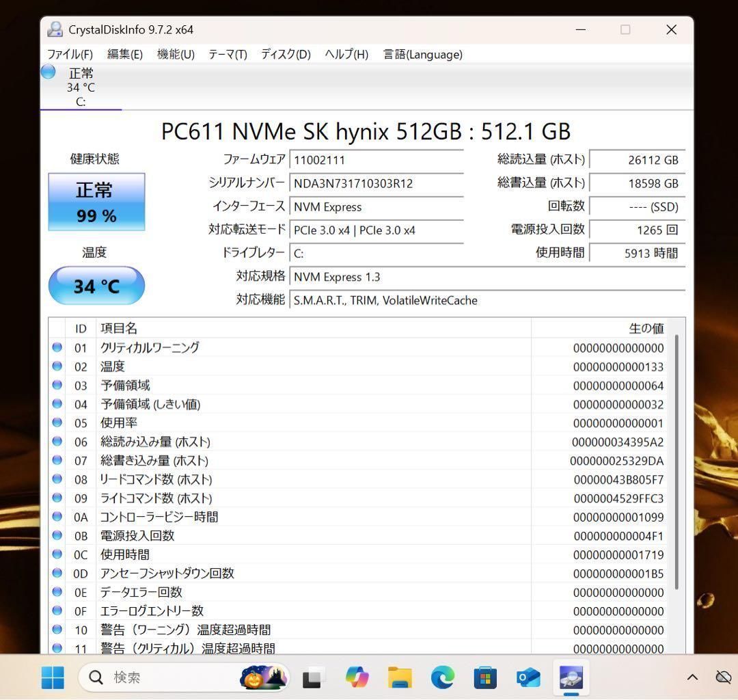
Task: Open the テーマ menu
Action: coord(227,54)
